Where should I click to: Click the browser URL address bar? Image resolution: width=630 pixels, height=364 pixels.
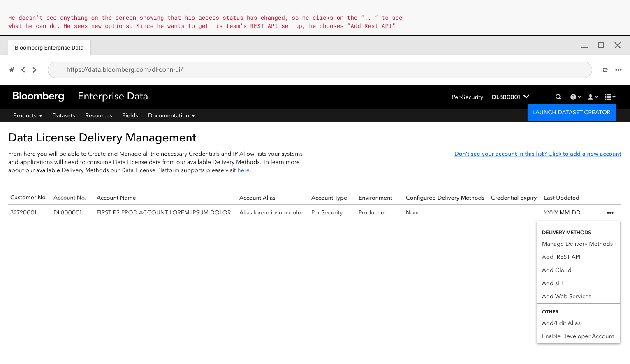click(320, 70)
